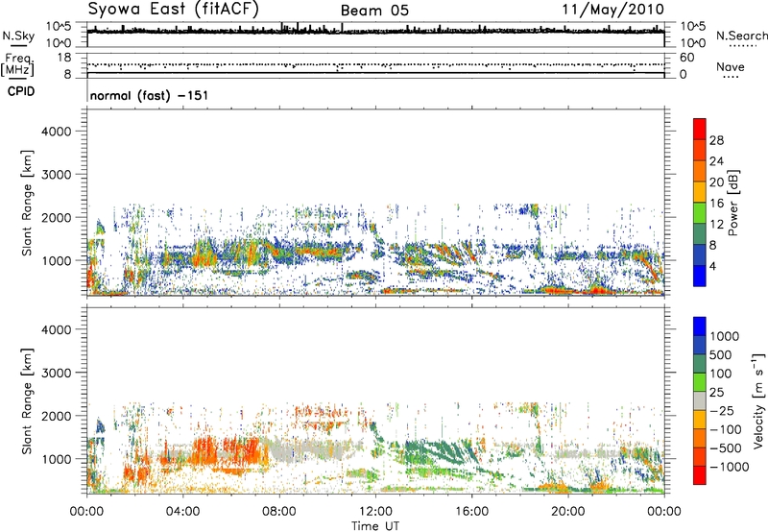
Task: Click the "60" Nave axis tick label
Action: point(686,58)
